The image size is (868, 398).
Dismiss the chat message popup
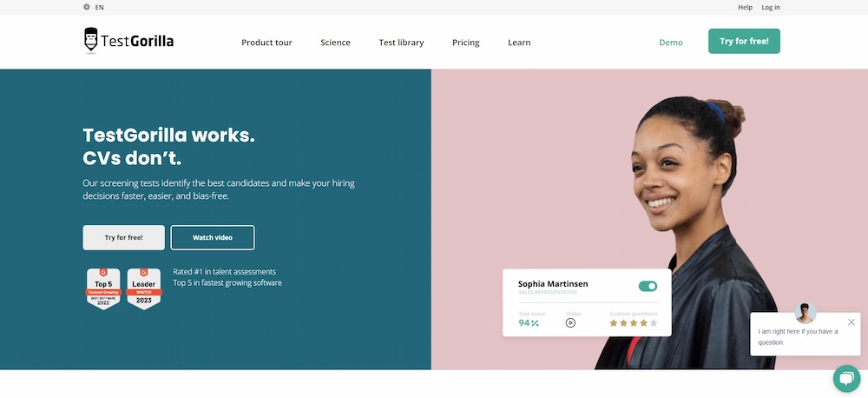click(851, 322)
